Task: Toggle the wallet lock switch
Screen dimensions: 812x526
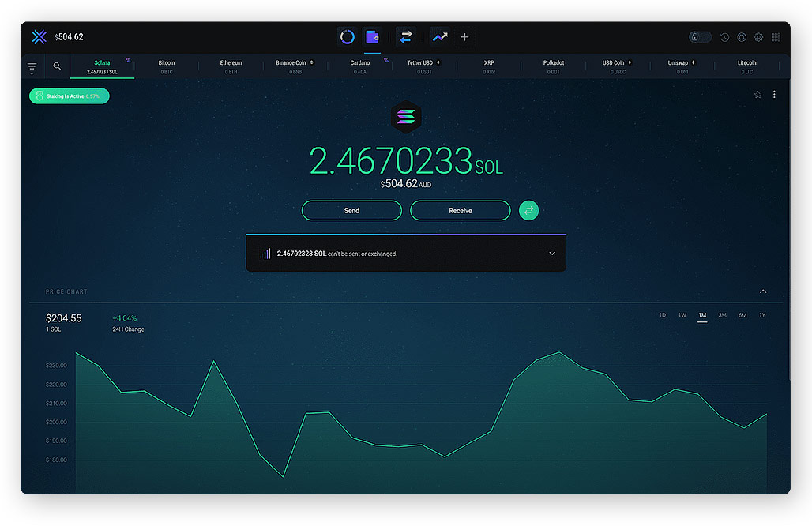Action: tap(700, 37)
